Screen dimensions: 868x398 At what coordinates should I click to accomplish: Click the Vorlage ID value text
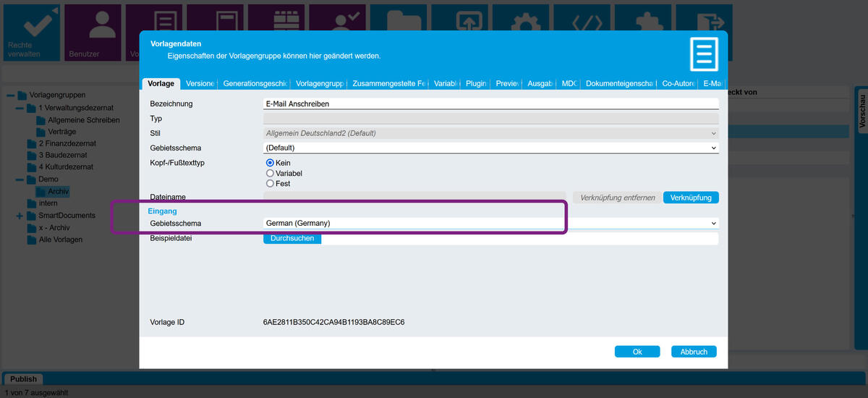point(333,322)
